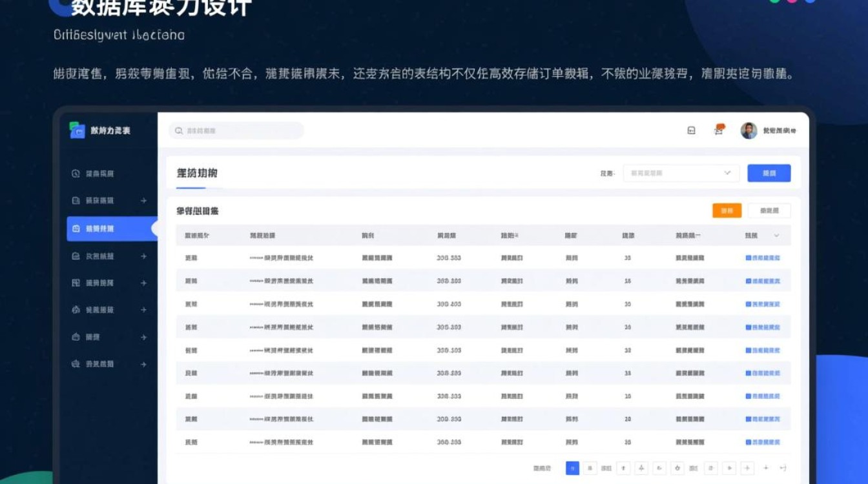Select page two in the pagination bar

pyautogui.click(x=590, y=467)
